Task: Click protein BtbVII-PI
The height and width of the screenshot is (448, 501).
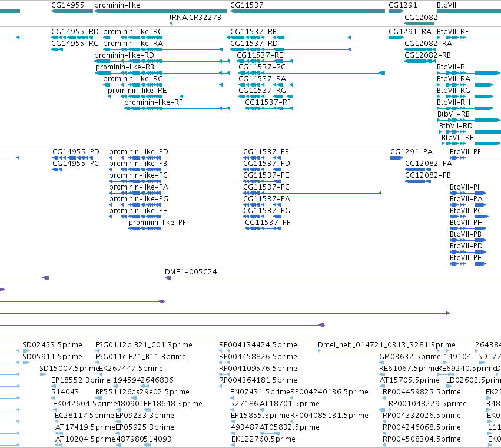Action: click(x=464, y=187)
